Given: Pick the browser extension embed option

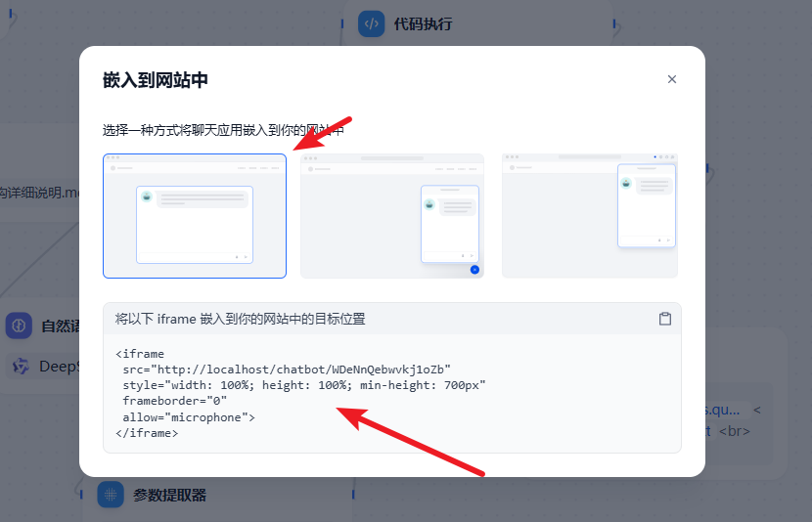Looking at the screenshot, I should pyautogui.click(x=590, y=216).
